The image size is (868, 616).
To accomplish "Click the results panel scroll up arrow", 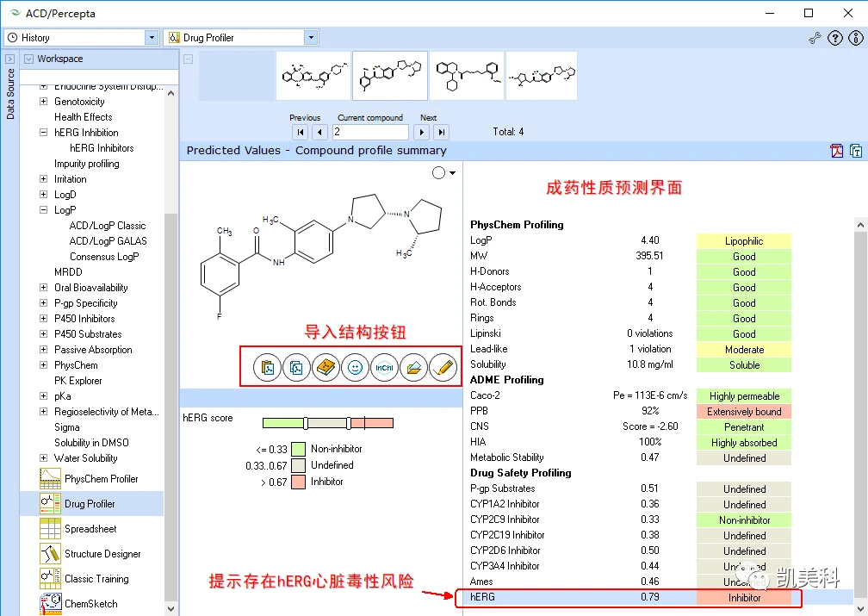I will (x=860, y=225).
